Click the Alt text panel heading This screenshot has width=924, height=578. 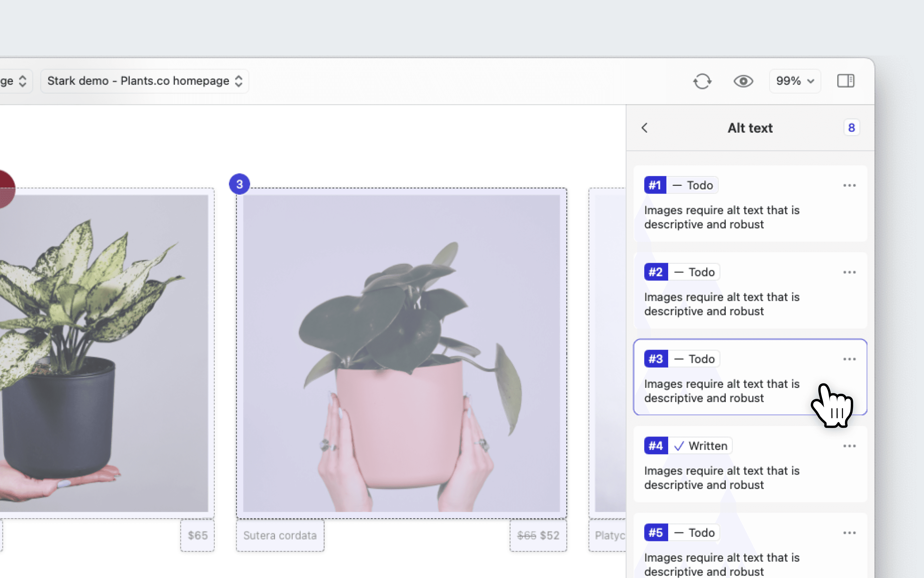tap(750, 128)
